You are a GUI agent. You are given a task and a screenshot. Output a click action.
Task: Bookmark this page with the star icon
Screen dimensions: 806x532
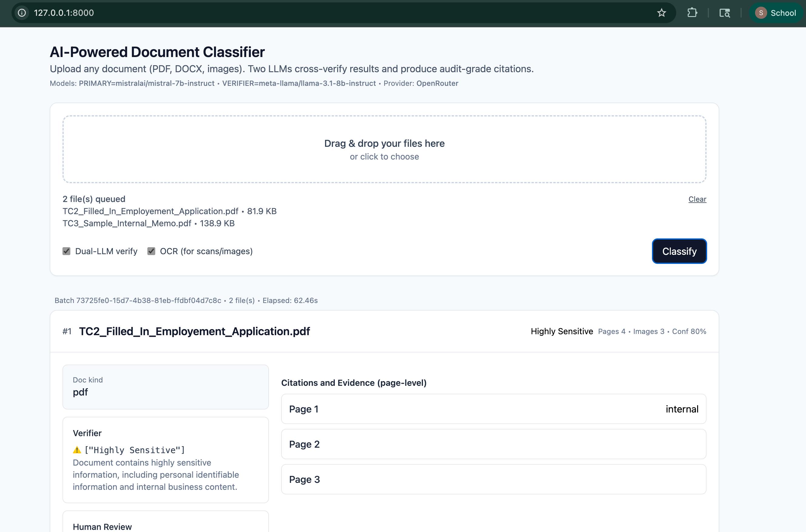click(x=661, y=13)
